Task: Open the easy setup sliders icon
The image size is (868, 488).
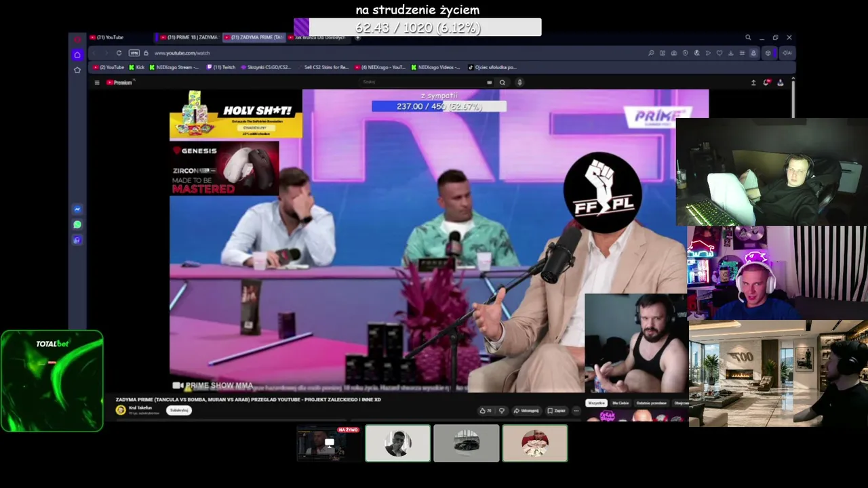Action: 743,53
